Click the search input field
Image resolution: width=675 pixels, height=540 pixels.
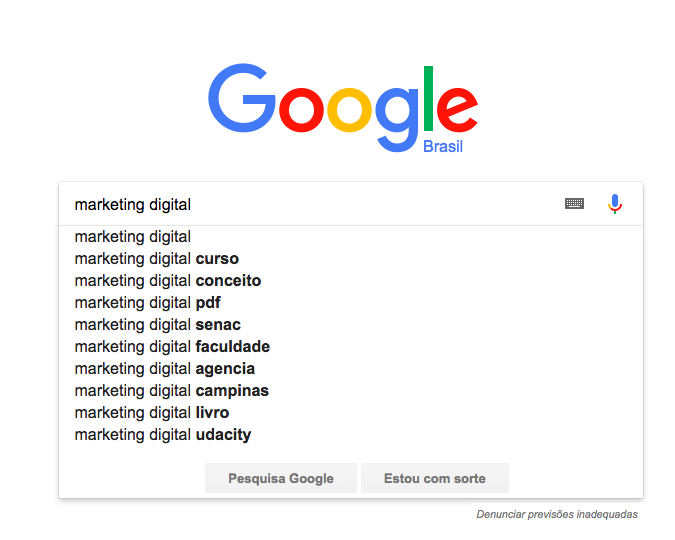coord(310,204)
